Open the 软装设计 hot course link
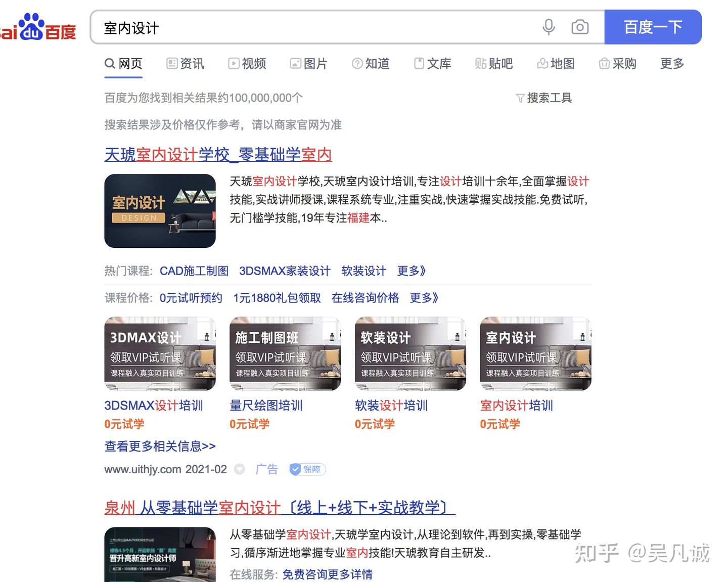728x582 pixels. (x=364, y=271)
